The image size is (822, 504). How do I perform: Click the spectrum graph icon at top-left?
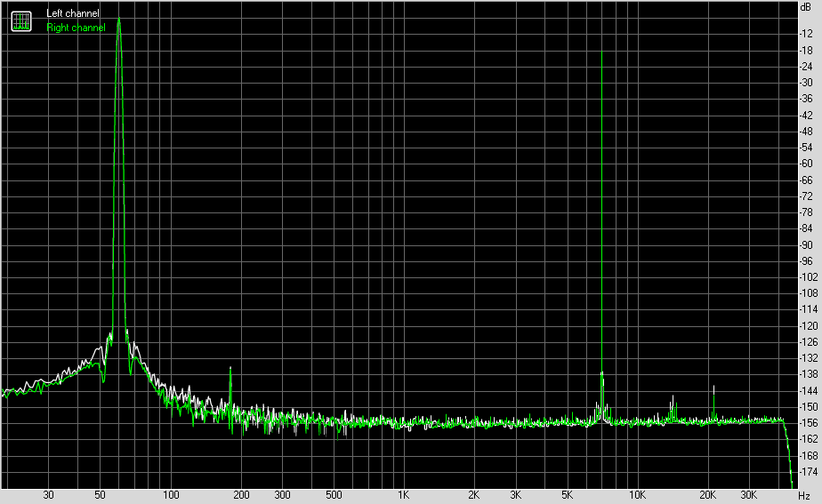pyautogui.click(x=21, y=21)
